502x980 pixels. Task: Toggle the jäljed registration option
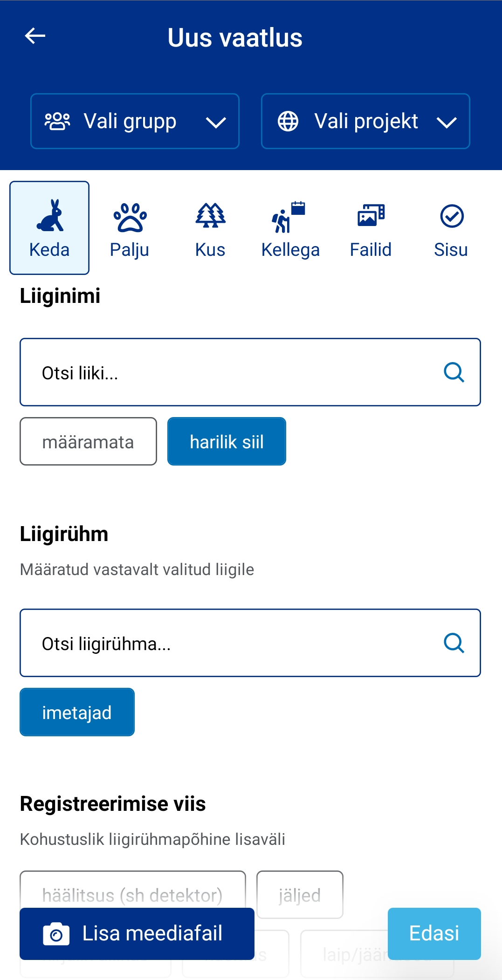[300, 894]
